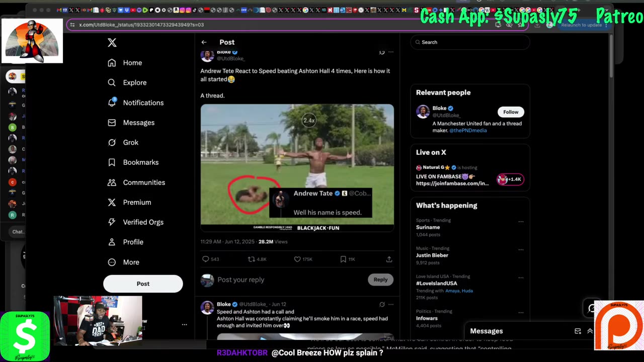Click the browser address bar URL
This screenshot has width=644, height=362.
point(141,25)
